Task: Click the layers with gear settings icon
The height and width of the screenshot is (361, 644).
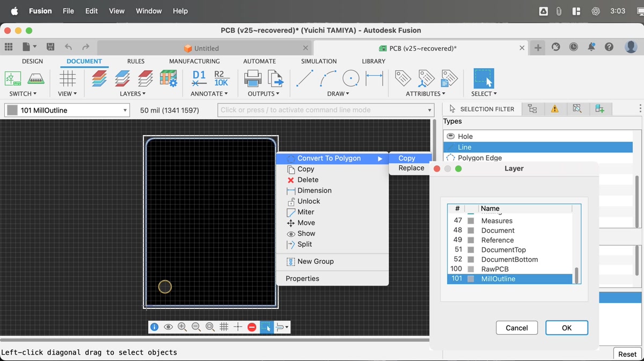Action: 169,79
